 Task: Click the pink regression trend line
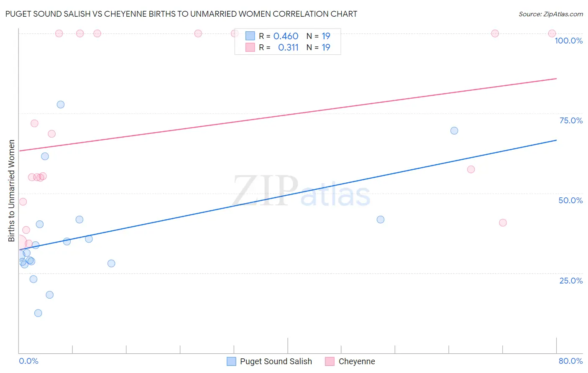(x=288, y=115)
